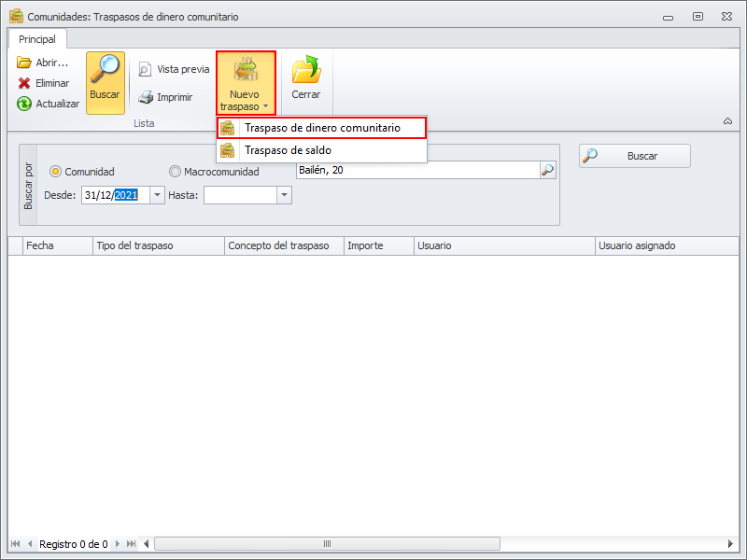747x560 pixels.
Task: Click the horizontal scrollbar right arrow
Action: click(x=730, y=544)
